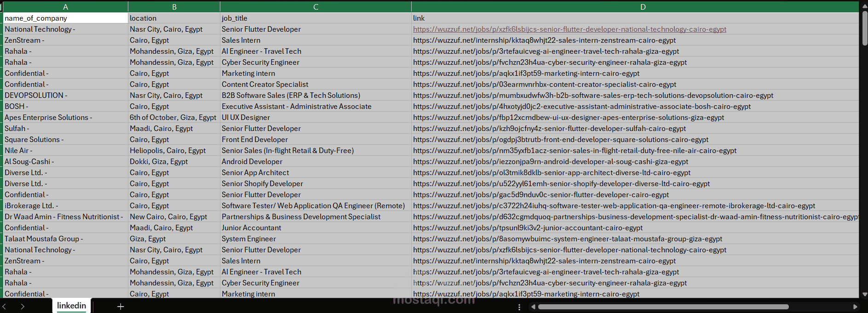
Task: Select the 6th of October, Giza location cell
Action: pos(174,117)
